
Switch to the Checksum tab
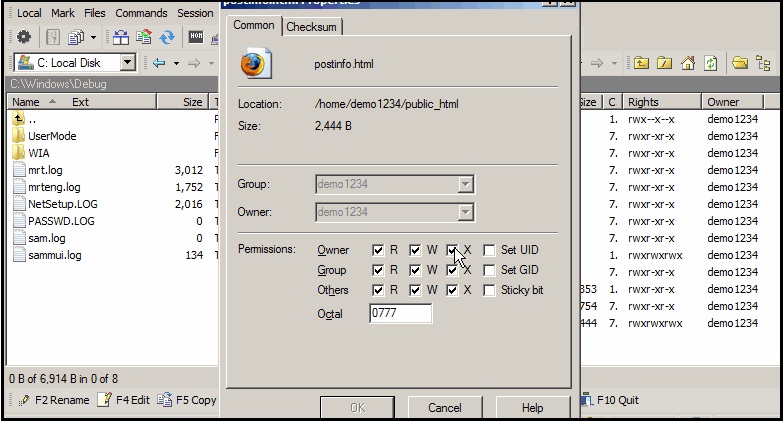coord(312,26)
